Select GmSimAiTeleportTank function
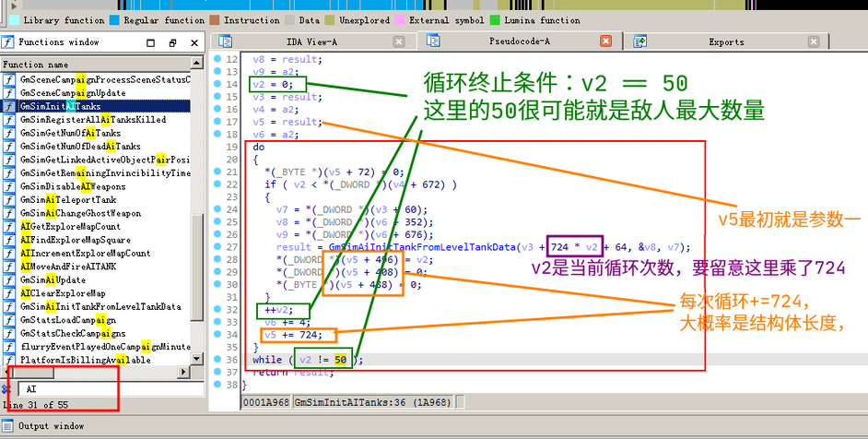 tap(68, 199)
